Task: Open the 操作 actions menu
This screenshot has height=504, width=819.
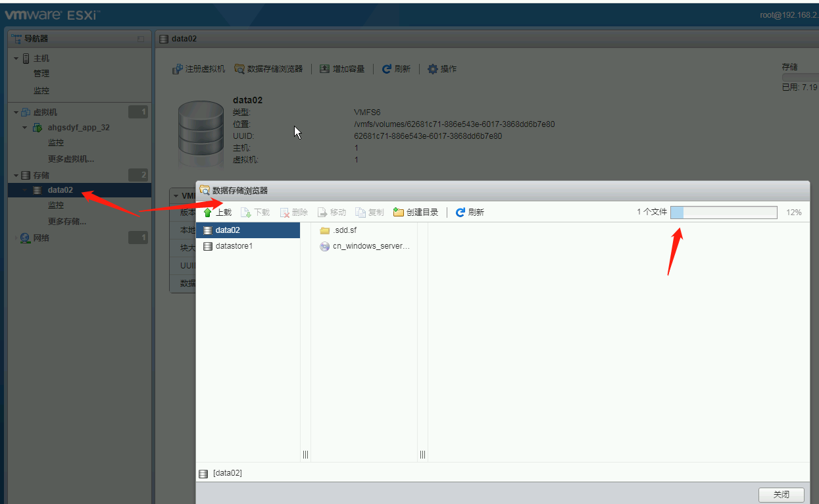Action: coord(442,68)
